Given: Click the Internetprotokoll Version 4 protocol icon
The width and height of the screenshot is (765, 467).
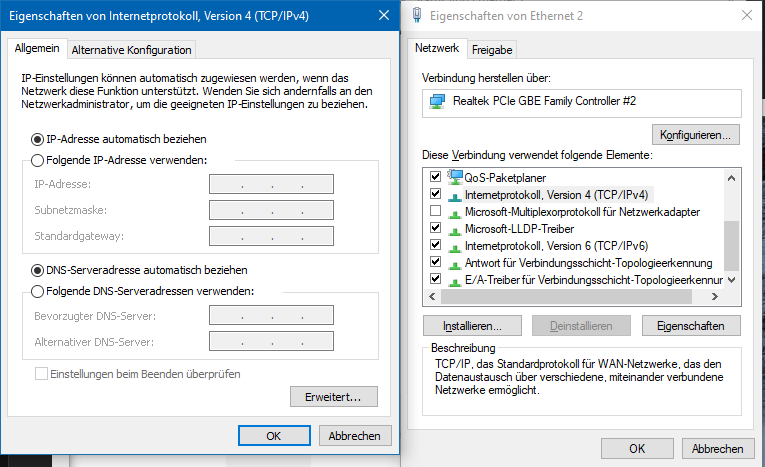Looking at the screenshot, I should (454, 196).
